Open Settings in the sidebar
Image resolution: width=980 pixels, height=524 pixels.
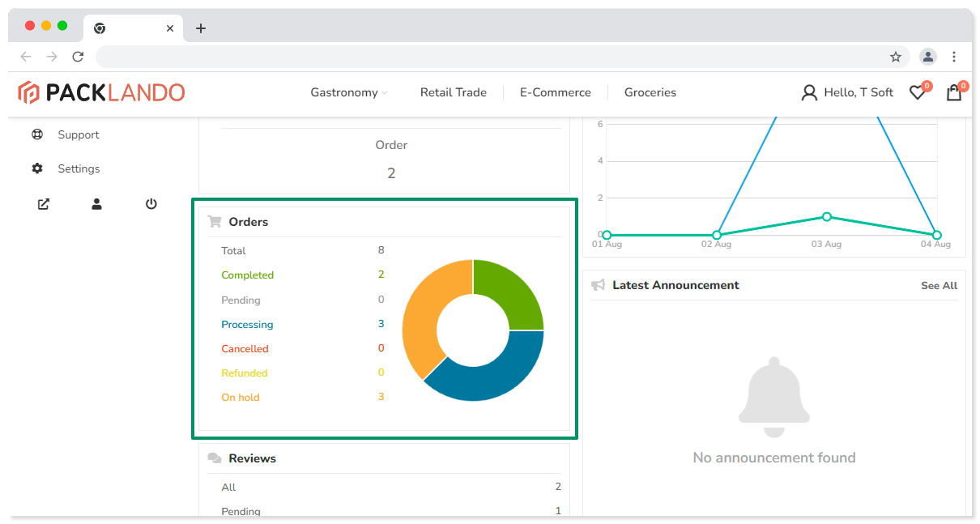pyautogui.click(x=79, y=168)
